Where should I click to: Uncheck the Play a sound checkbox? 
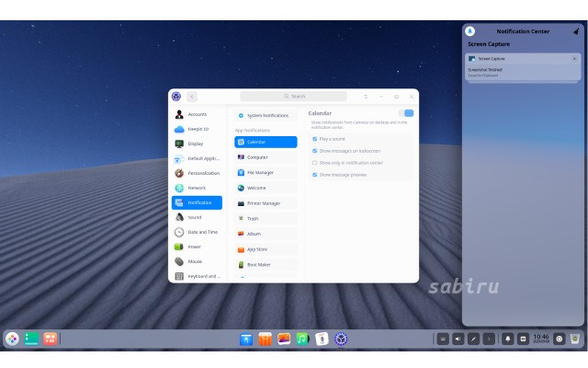314,139
